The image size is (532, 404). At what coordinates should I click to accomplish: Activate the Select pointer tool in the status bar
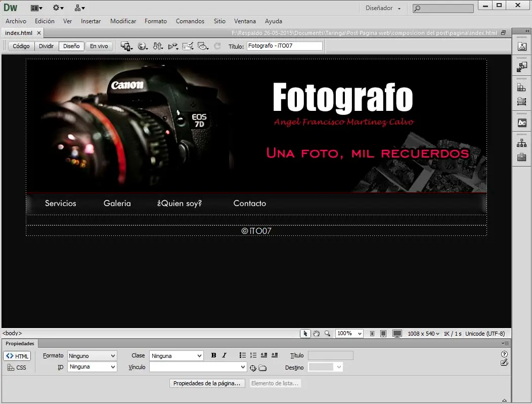305,334
